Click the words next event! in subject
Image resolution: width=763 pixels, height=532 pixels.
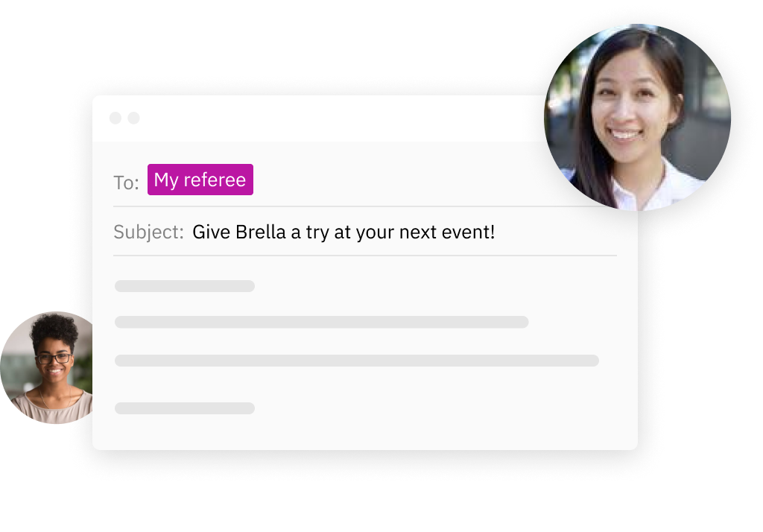coord(447,232)
